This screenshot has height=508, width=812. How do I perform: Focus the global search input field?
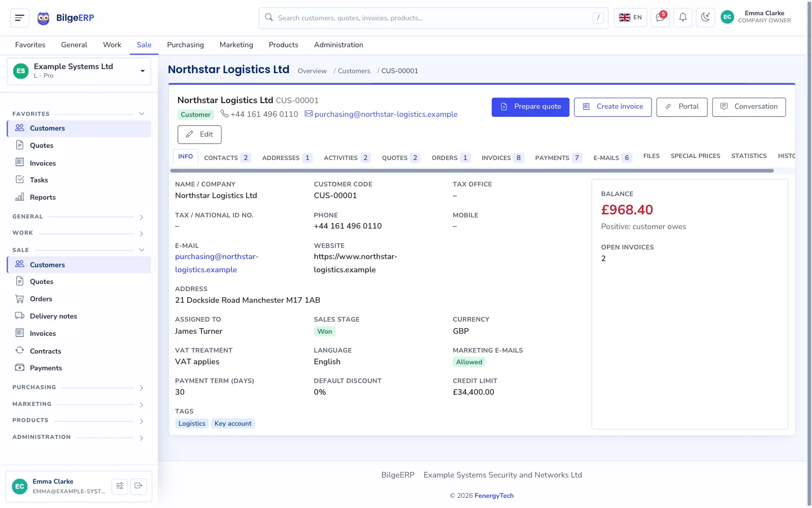(433, 18)
